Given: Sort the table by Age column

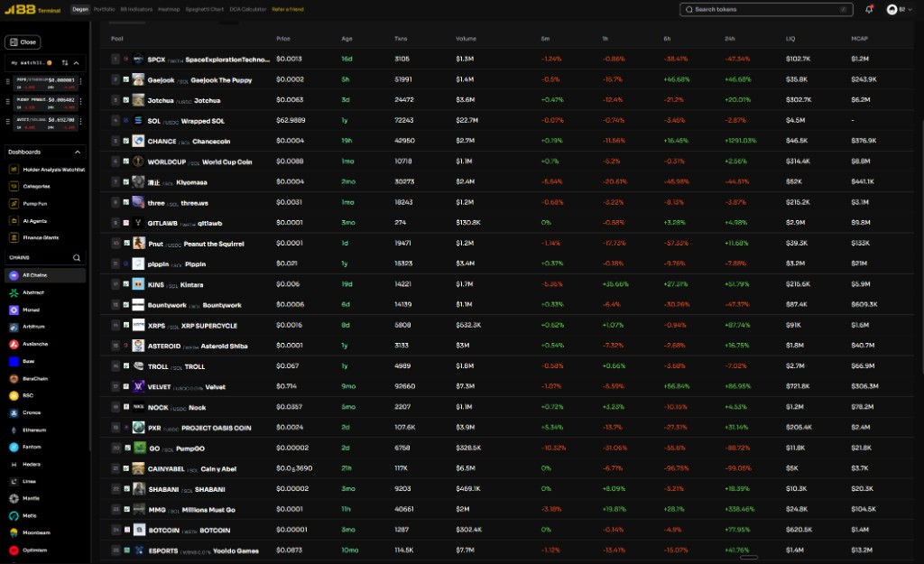Looking at the screenshot, I should point(346,39).
